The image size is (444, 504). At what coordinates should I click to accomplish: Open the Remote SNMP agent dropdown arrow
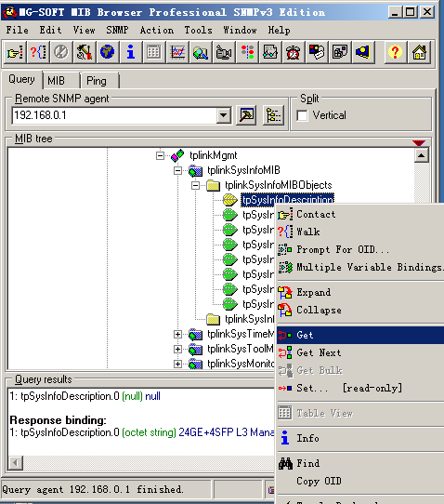coord(224,115)
